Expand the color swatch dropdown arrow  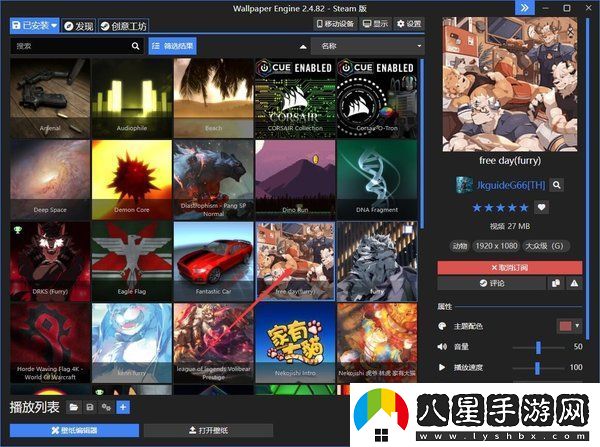pyautogui.click(x=577, y=326)
